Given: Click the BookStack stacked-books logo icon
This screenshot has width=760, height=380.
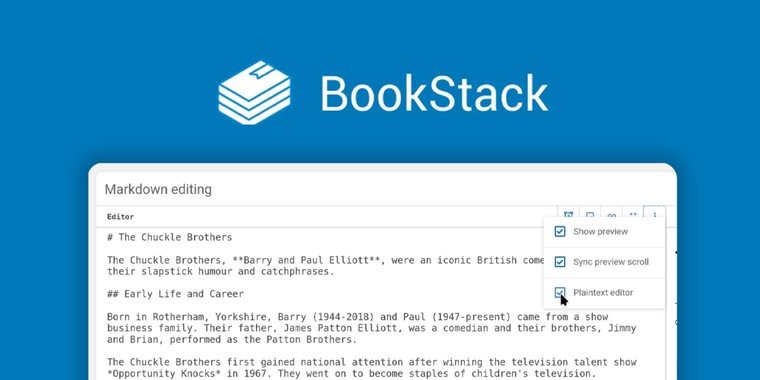Looking at the screenshot, I should (x=254, y=93).
